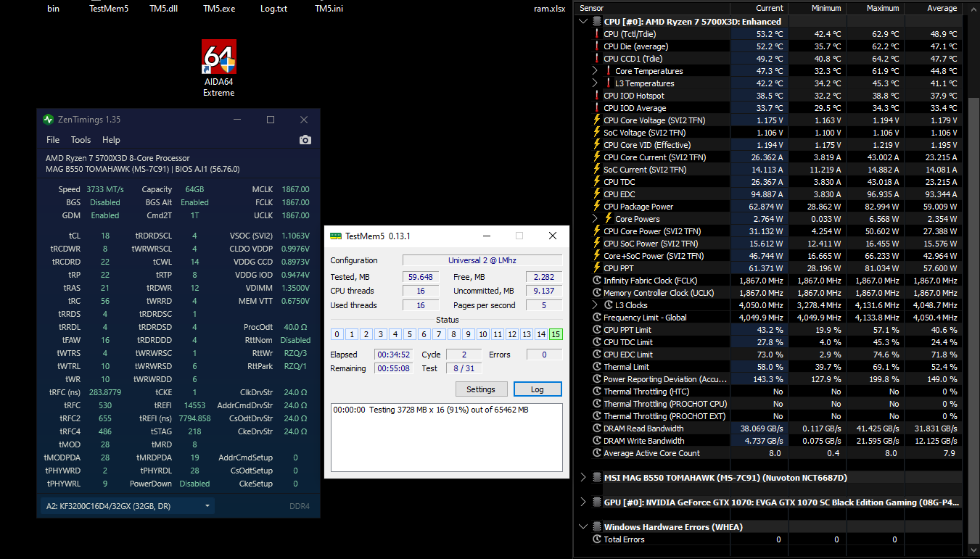The image size is (980, 559).
Task: Open the ZenTimings File menu
Action: click(53, 140)
